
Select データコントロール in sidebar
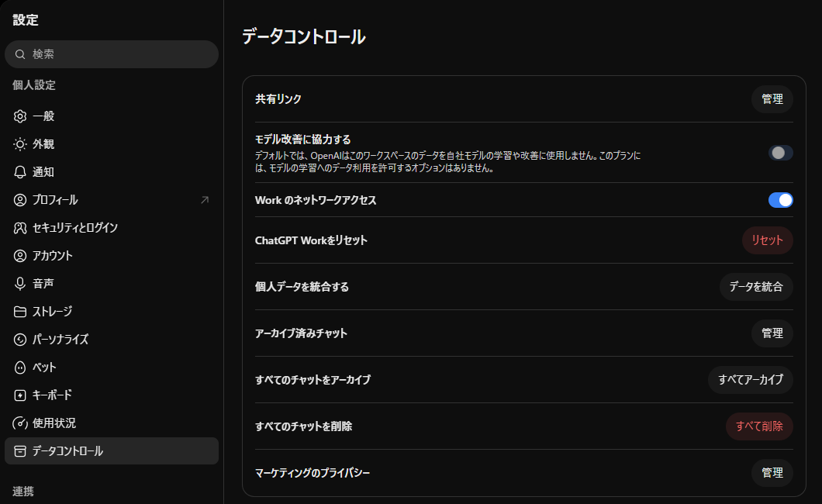[111, 451]
